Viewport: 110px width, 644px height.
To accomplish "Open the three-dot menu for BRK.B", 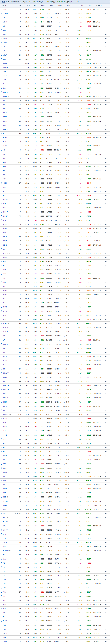I will (106, 129).
